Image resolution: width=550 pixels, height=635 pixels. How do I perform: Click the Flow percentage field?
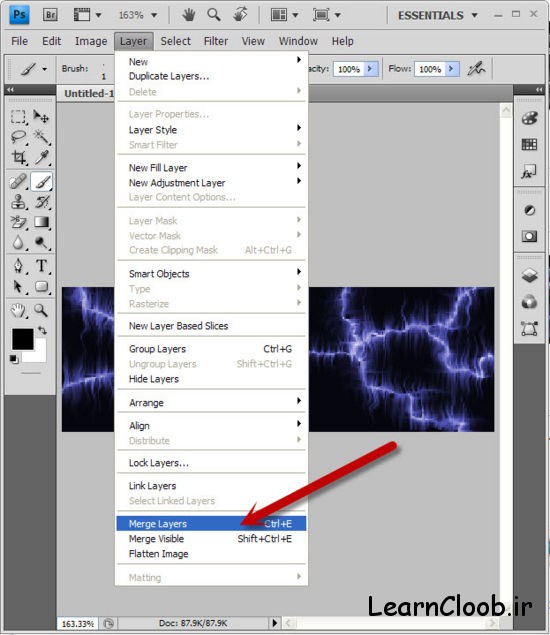430,69
